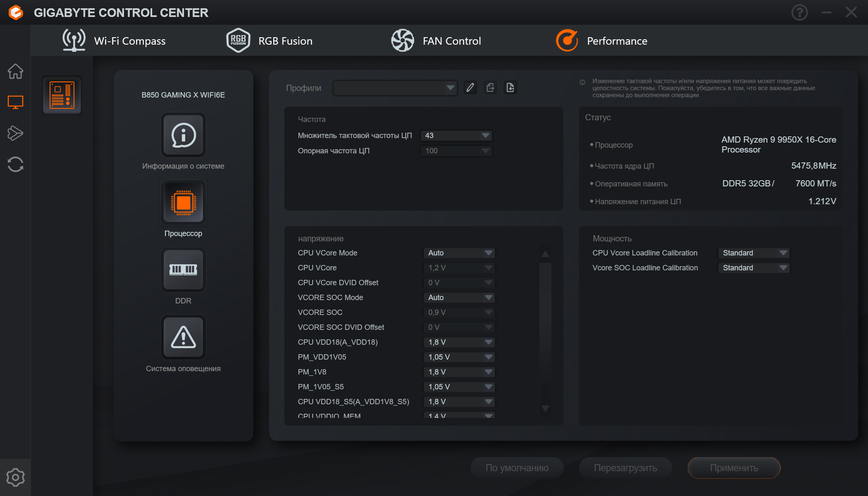
Task: Open settings gear at bottom left
Action: [x=15, y=477]
